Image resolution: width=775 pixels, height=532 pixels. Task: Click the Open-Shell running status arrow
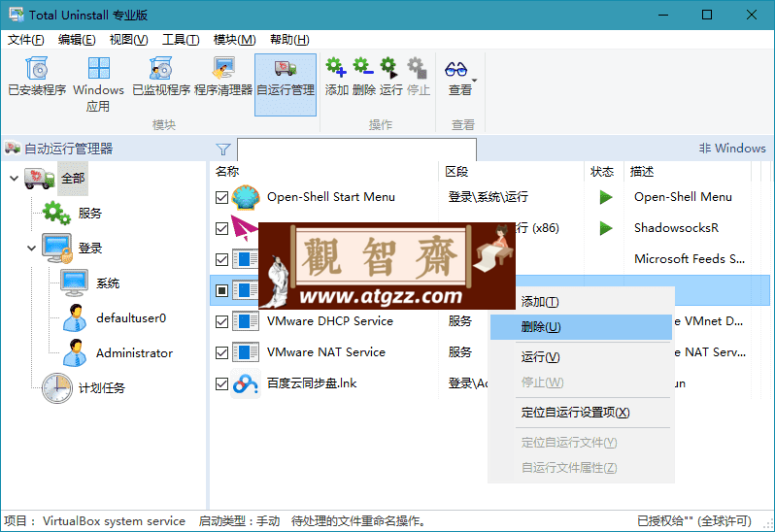point(605,197)
